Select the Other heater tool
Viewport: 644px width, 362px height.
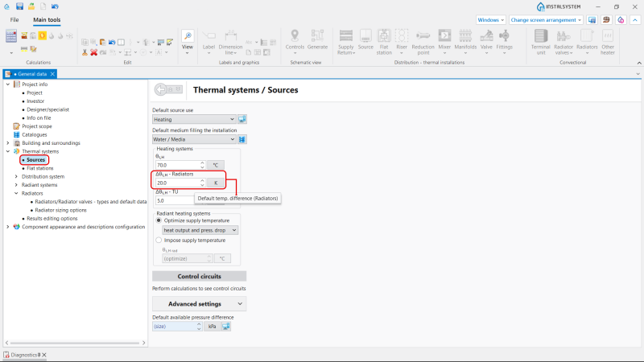[x=608, y=42]
